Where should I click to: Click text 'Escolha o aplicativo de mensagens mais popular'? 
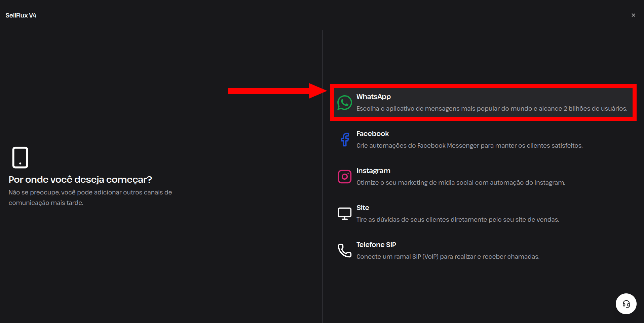pos(428,109)
